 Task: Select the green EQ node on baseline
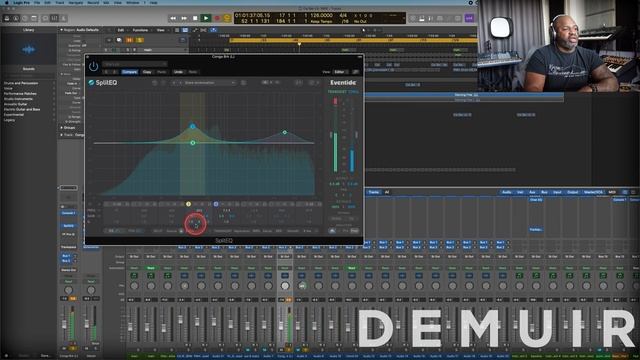(193, 143)
